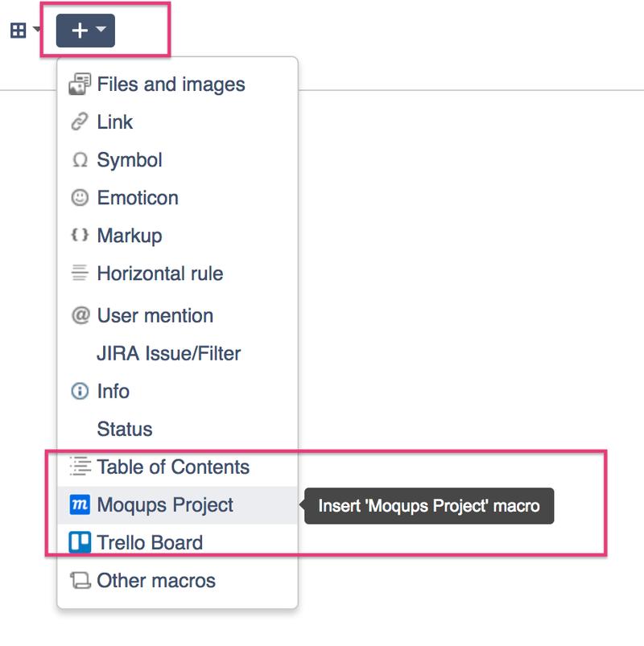Viewport: 644px width, 646px height.
Task: Insert a Symbol via the menu label
Action: [129, 160]
